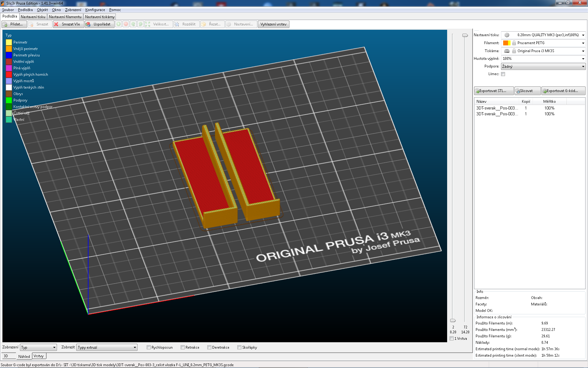Open the Hustota výplně dropdown
This screenshot has width=588, height=368.
point(543,59)
